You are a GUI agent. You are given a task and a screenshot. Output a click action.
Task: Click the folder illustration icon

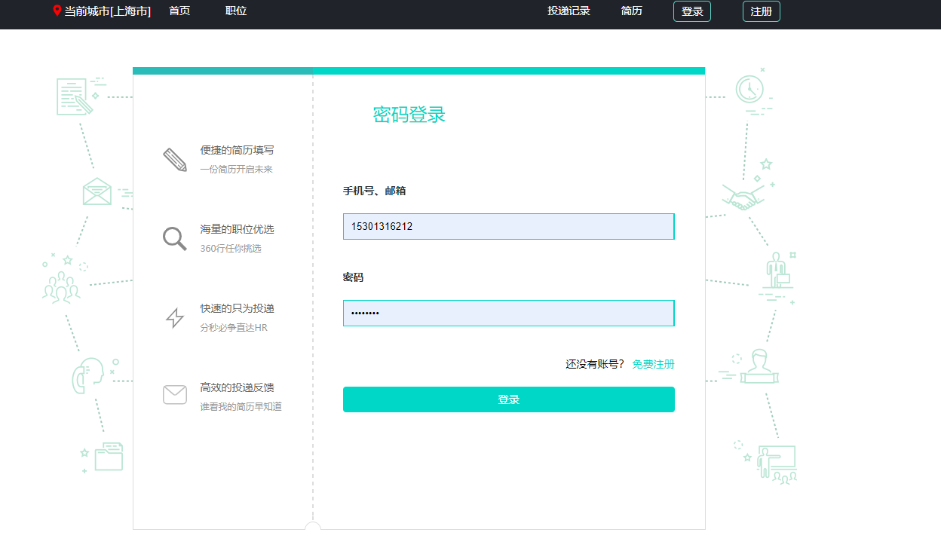[109, 456]
